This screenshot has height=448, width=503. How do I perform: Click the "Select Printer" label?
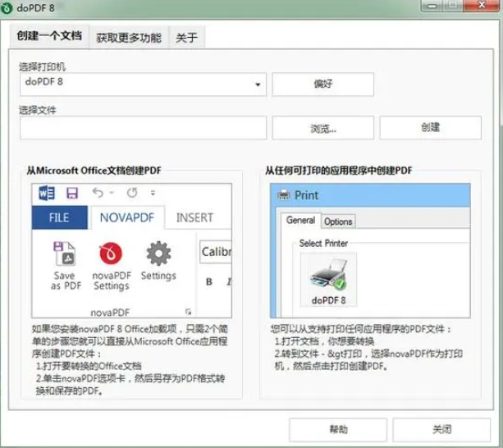(x=323, y=243)
